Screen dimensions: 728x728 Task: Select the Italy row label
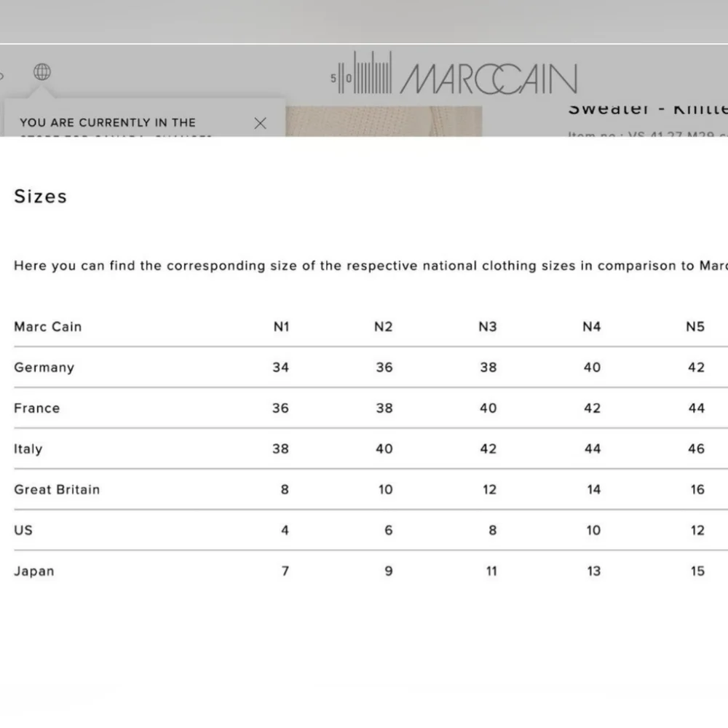coord(28,449)
